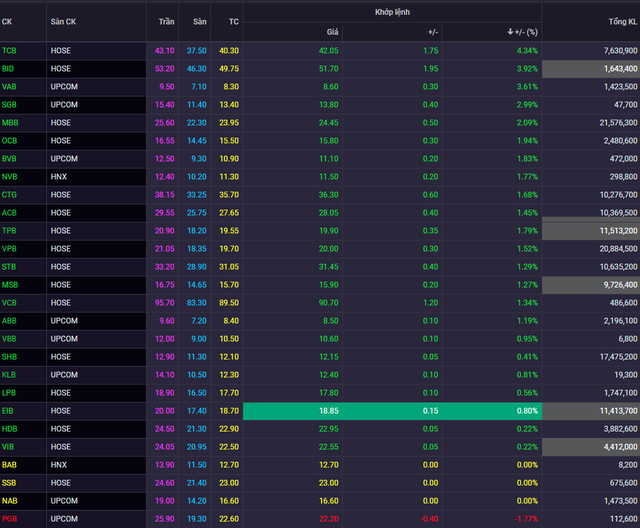Select PGB percent change -1.77%
Viewport: 640px width, 528px height.
coord(526,519)
